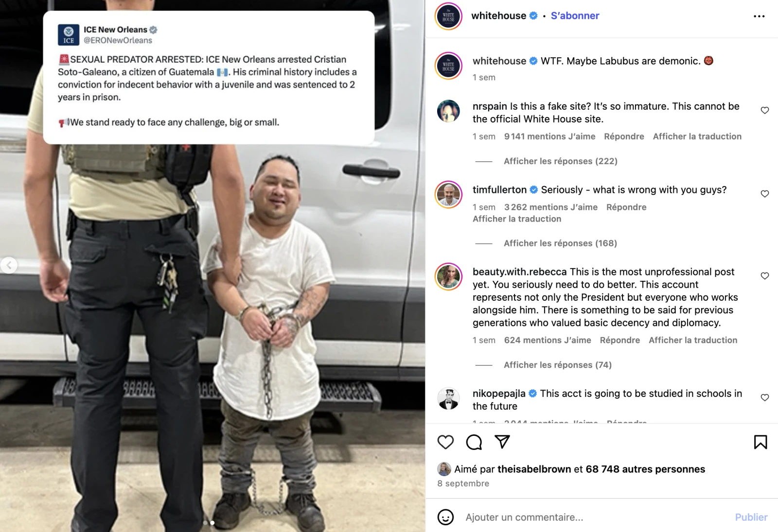
Task: Like the post with the heart icon
Action: [445, 442]
